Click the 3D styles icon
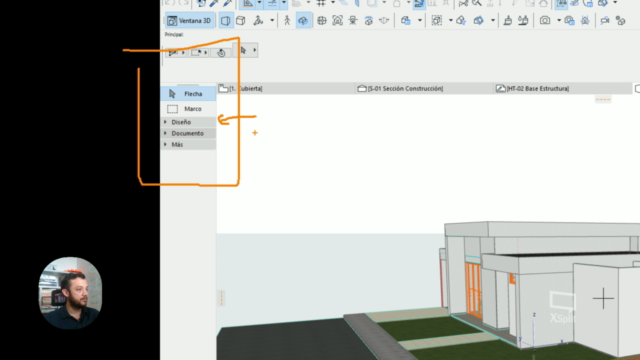The width and height of the screenshot is (640, 360). click(x=405, y=20)
